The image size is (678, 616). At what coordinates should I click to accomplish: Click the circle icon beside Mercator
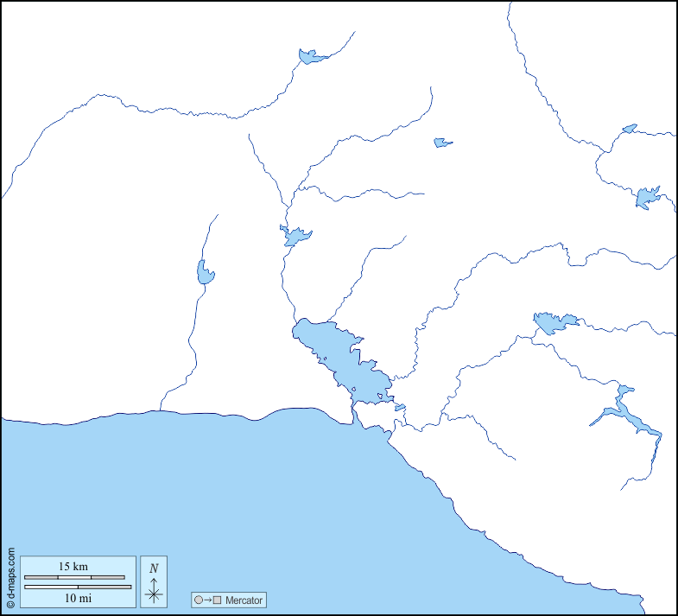tap(199, 600)
